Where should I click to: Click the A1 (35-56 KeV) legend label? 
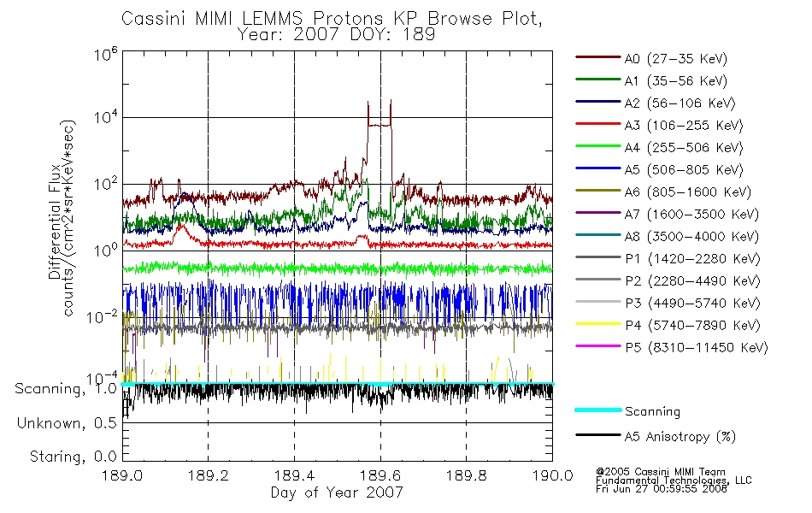(x=676, y=81)
